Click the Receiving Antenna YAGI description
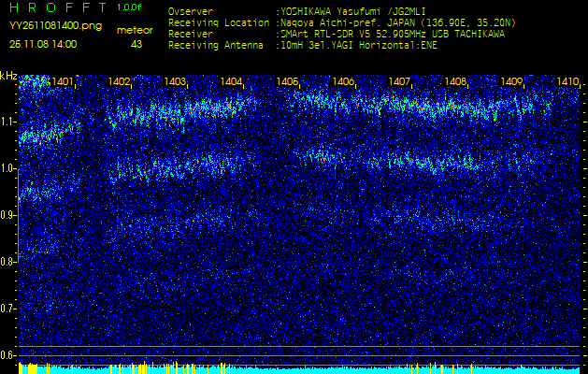This screenshot has height=374, width=588. [x=360, y=44]
